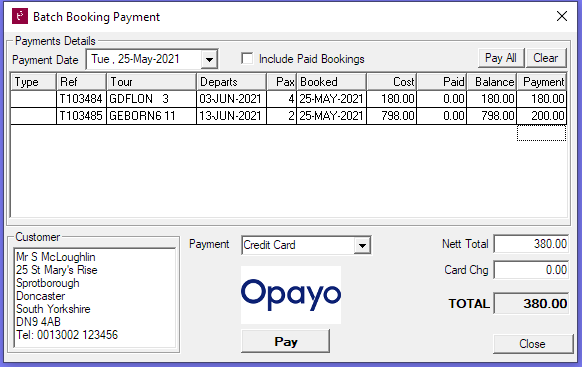Click the Ref column header

81,82
